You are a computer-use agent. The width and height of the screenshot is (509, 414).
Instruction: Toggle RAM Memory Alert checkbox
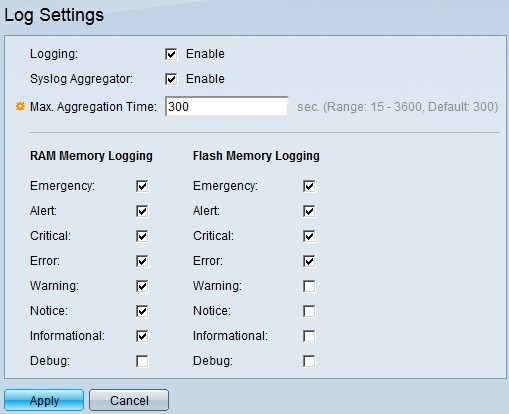[x=142, y=211]
